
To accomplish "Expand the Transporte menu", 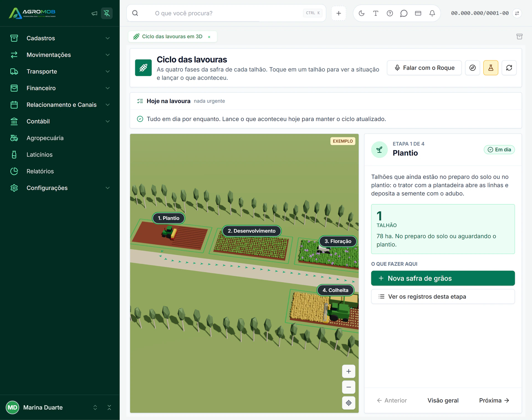I will click(x=60, y=71).
